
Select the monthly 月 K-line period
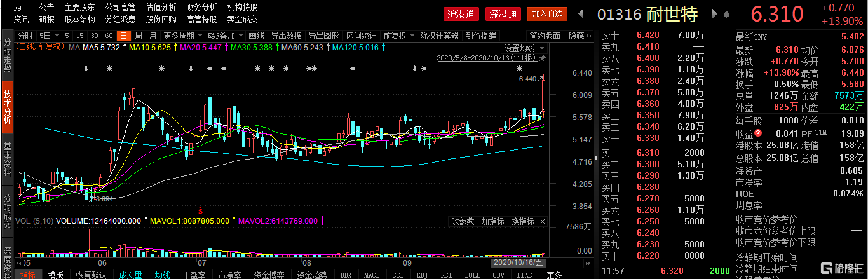(153, 36)
